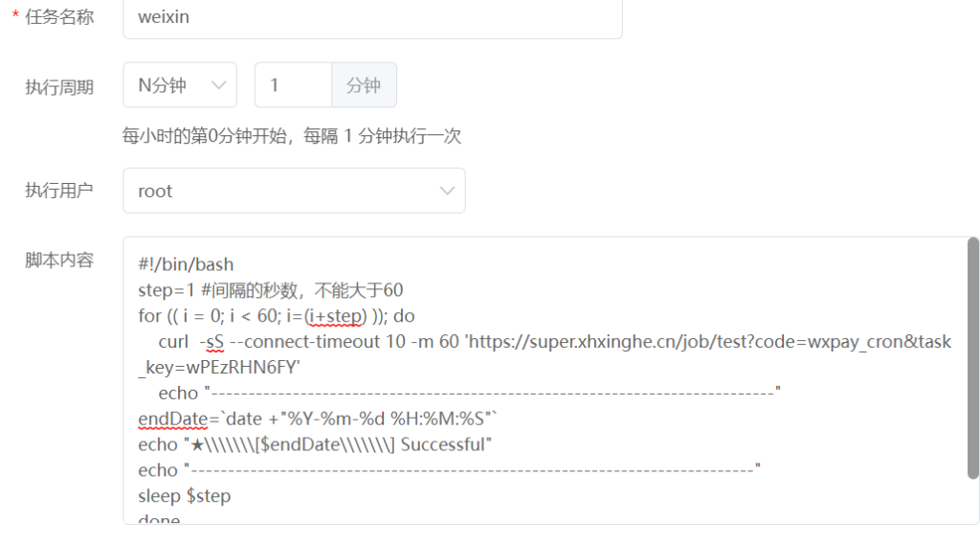Screen dimensions: 980x544
Task: Click the sleep $step line
Action: click(x=185, y=496)
